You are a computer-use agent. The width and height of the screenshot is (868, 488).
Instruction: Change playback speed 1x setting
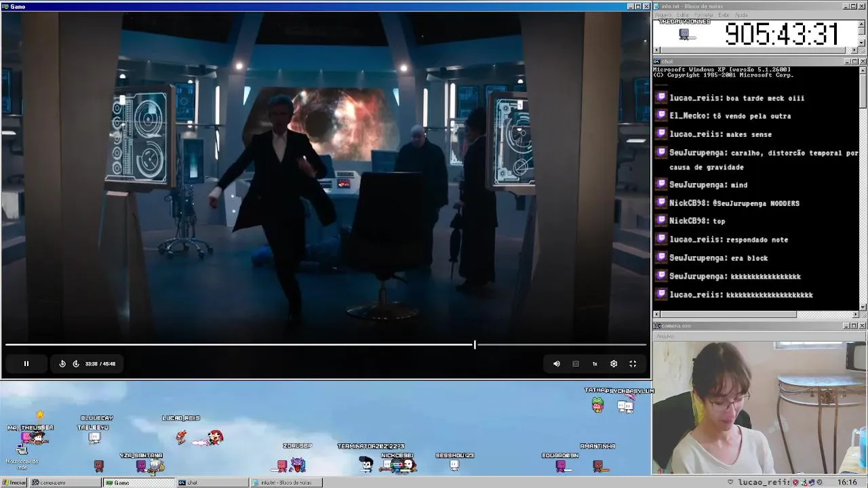(x=595, y=364)
